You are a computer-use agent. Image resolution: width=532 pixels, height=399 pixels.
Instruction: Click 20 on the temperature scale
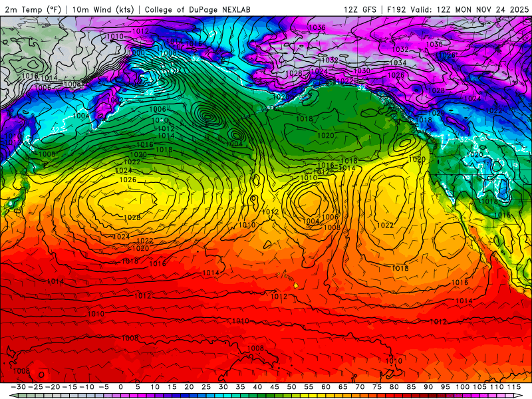[x=189, y=387]
